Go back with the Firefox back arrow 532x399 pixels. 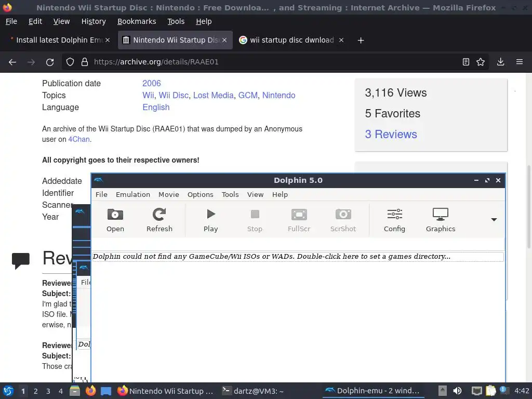12,62
